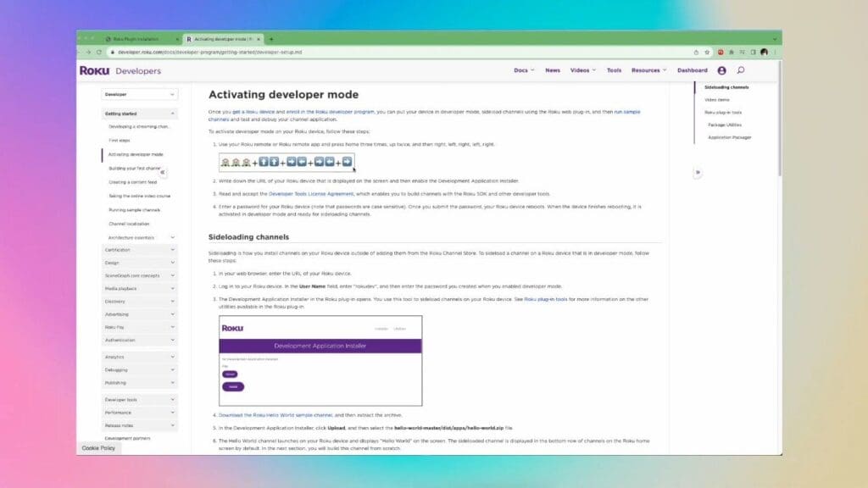Jump to Sideloading channels in contents
Screen dimensions: 868x488
[x=726, y=87]
